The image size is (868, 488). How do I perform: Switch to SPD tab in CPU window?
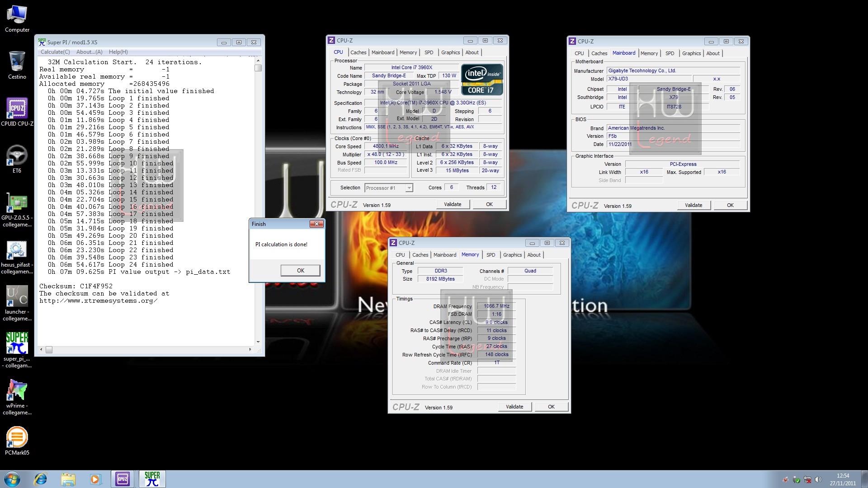[x=429, y=52]
